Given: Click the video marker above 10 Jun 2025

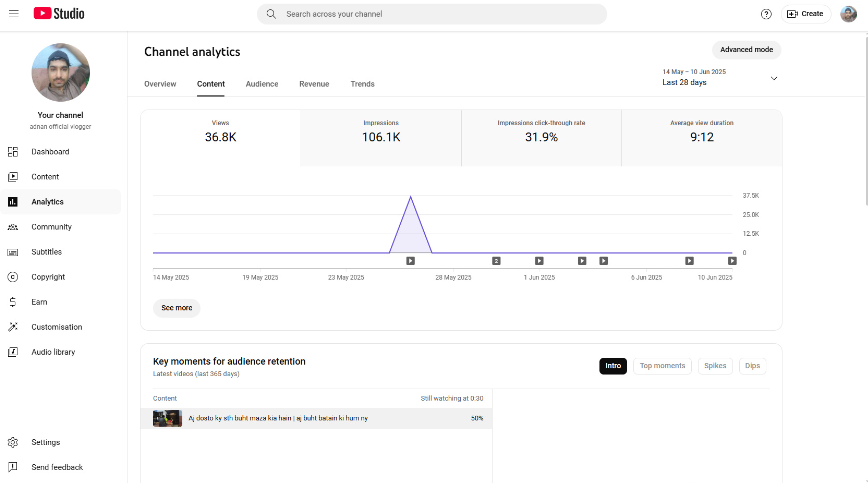Looking at the screenshot, I should 732,261.
